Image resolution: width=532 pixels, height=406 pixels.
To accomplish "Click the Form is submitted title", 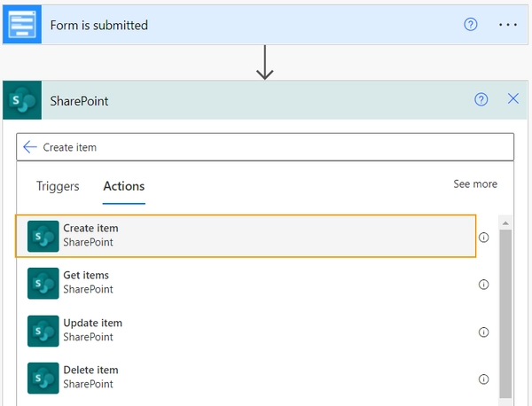I will tap(98, 25).
